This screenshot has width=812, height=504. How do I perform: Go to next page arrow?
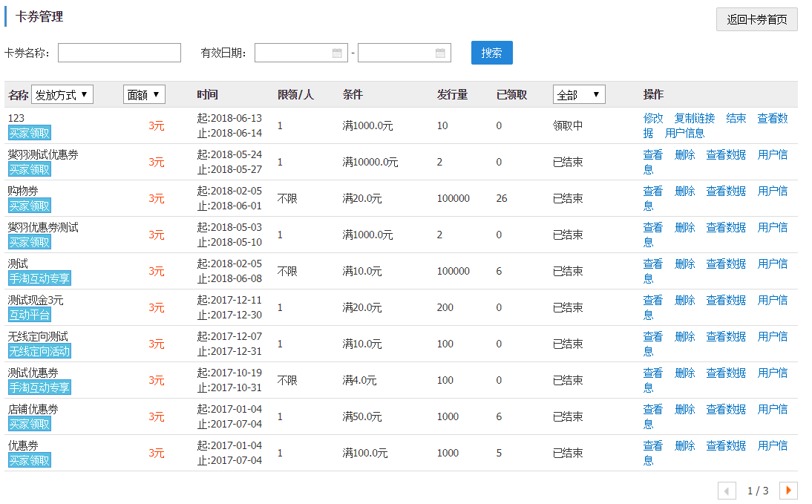[x=788, y=491]
